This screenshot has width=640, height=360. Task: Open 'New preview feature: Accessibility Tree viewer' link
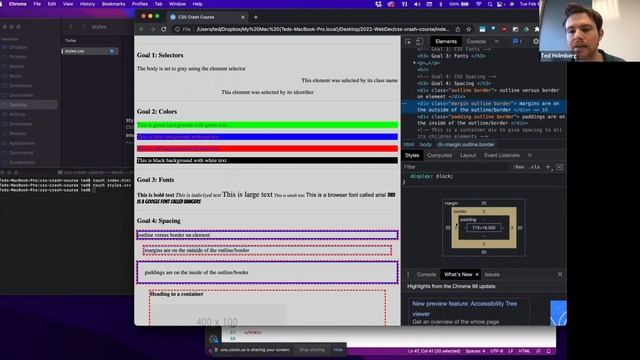[464, 309]
